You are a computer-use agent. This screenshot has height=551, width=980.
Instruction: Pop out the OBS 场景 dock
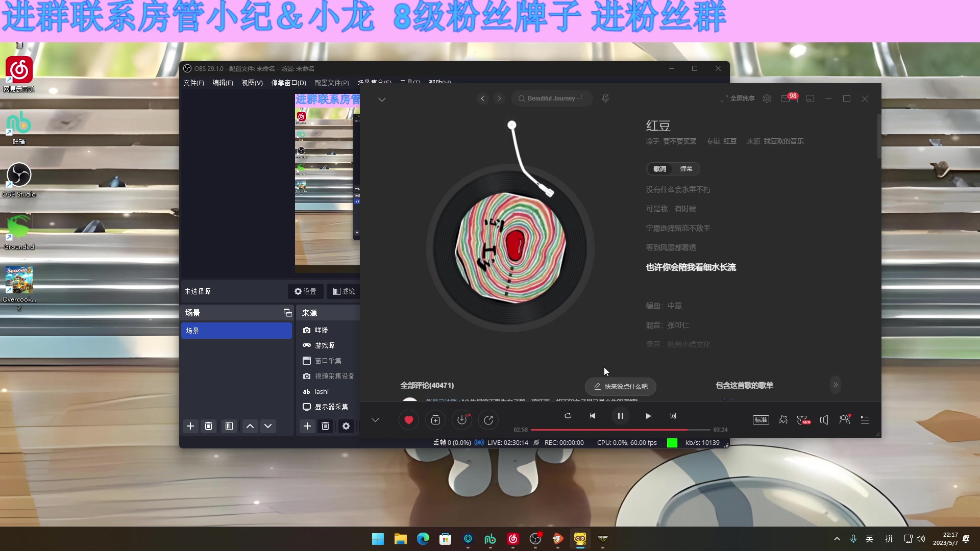point(287,313)
